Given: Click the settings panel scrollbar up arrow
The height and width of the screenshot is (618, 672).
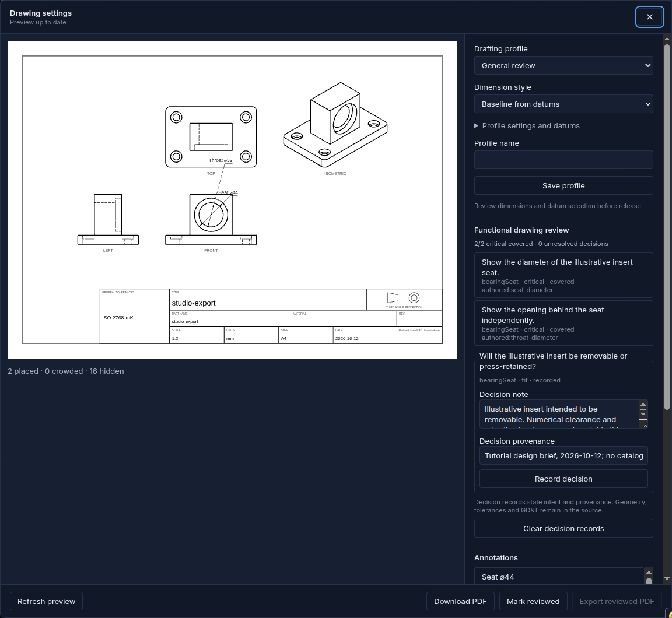Looking at the screenshot, I should point(666,38).
